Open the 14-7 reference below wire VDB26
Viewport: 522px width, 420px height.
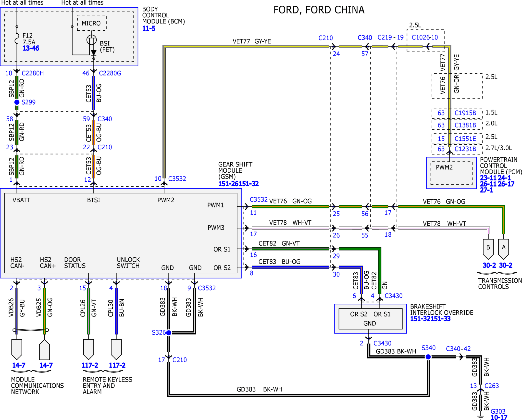pos(19,365)
